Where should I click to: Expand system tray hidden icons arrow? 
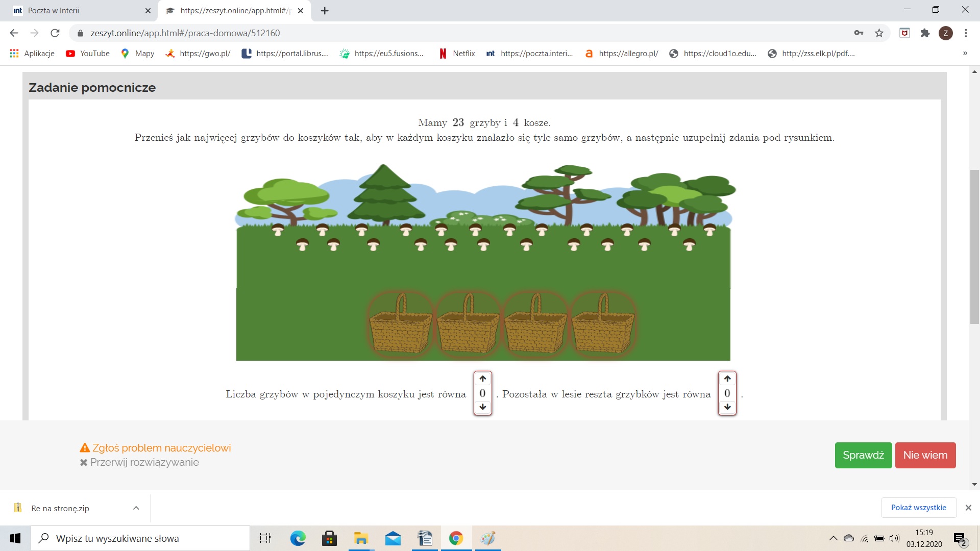click(x=833, y=538)
